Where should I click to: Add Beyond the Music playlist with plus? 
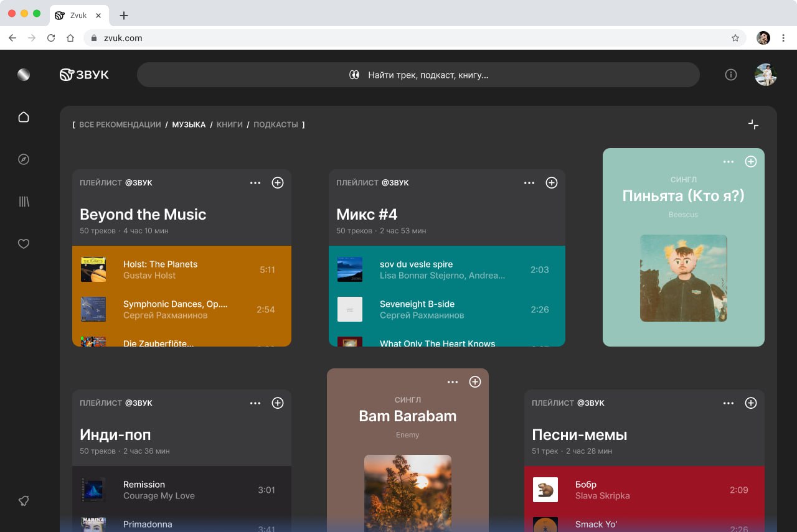pos(278,183)
